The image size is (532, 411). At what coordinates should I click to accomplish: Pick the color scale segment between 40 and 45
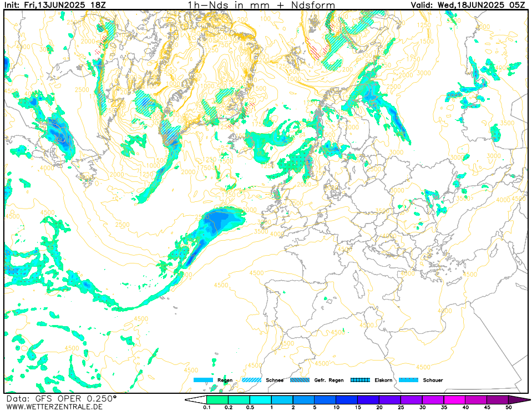coord(476,400)
